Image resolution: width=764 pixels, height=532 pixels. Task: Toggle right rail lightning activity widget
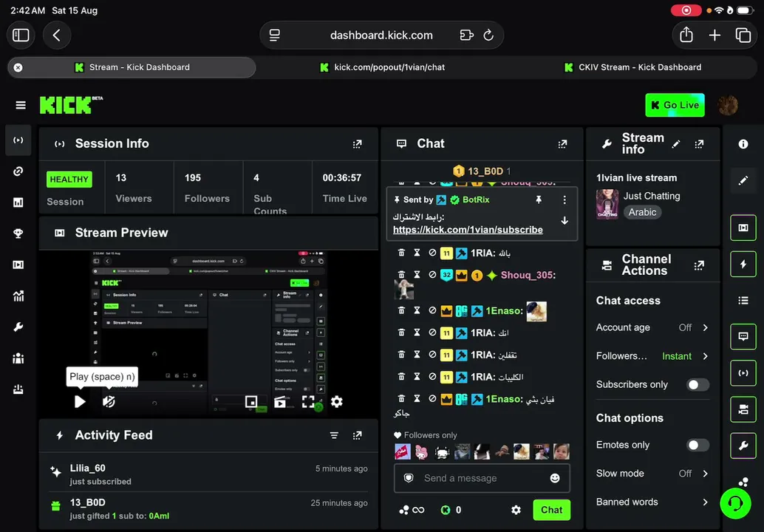pos(743,264)
